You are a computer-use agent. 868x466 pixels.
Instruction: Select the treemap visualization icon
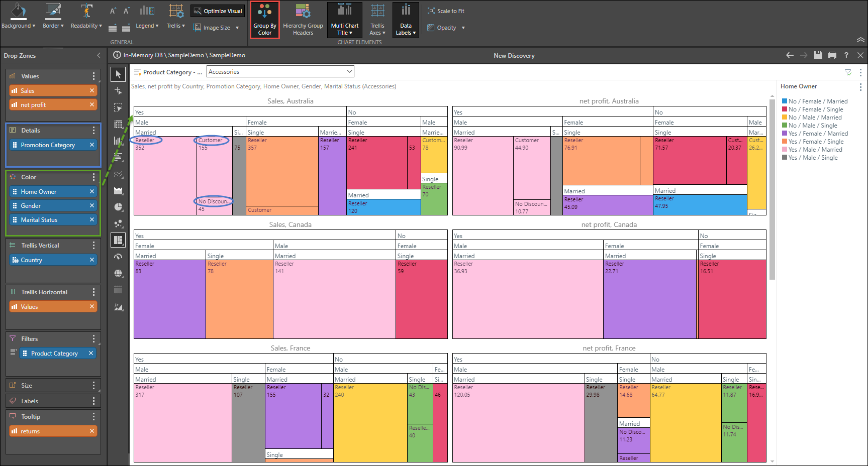pyautogui.click(x=118, y=240)
